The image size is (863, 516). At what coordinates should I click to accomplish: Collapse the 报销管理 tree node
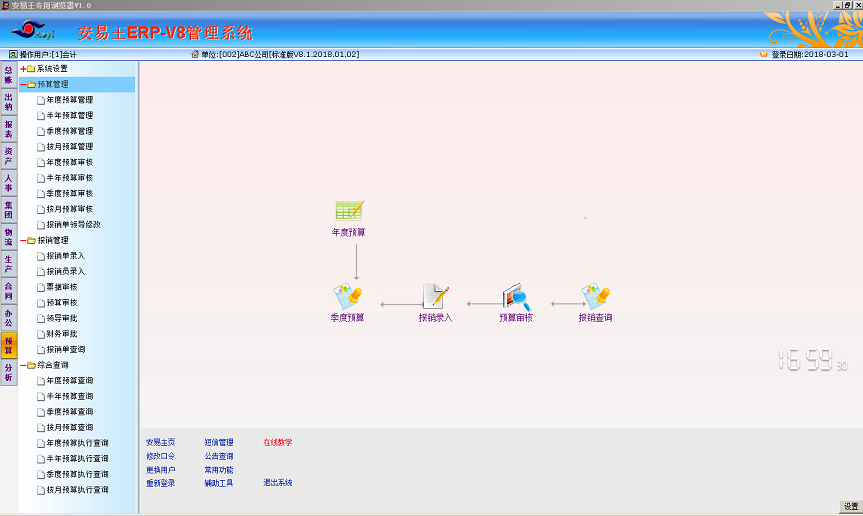click(23, 240)
